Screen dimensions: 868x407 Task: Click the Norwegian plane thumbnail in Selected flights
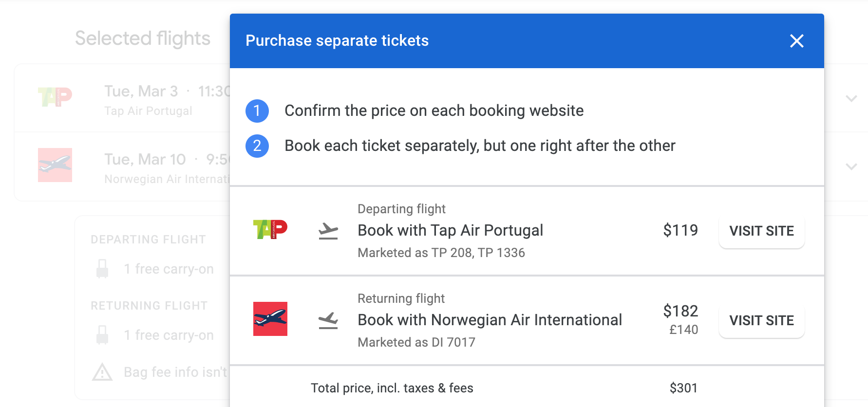coord(55,165)
